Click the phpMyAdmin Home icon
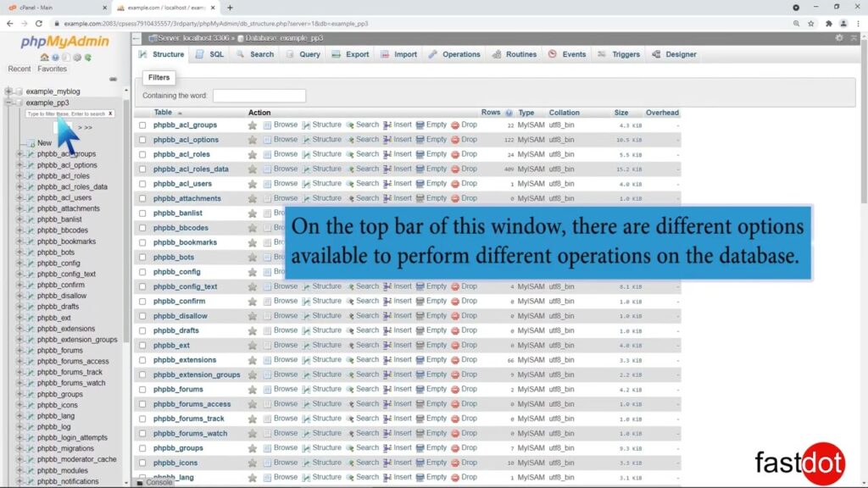Screen dimensions: 868x488 click(44, 58)
